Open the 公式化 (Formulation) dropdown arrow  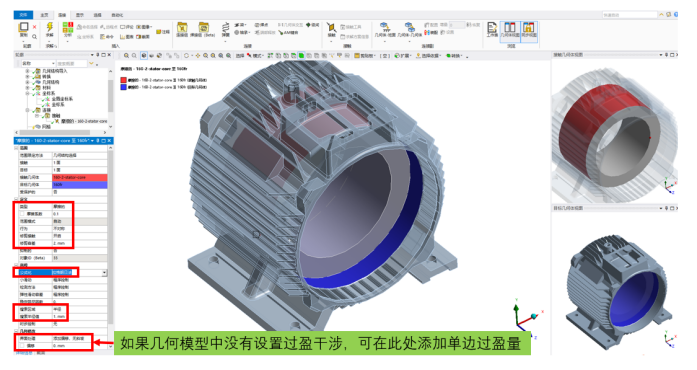tap(104, 273)
